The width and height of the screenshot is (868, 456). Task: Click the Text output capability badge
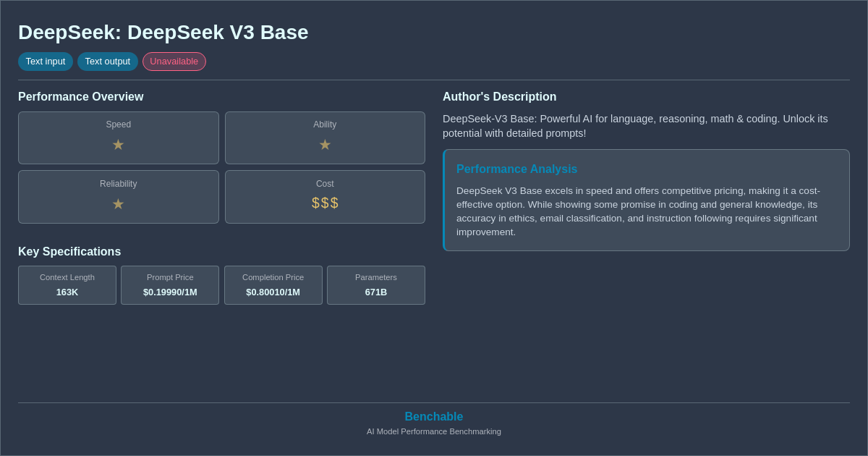[108, 62]
